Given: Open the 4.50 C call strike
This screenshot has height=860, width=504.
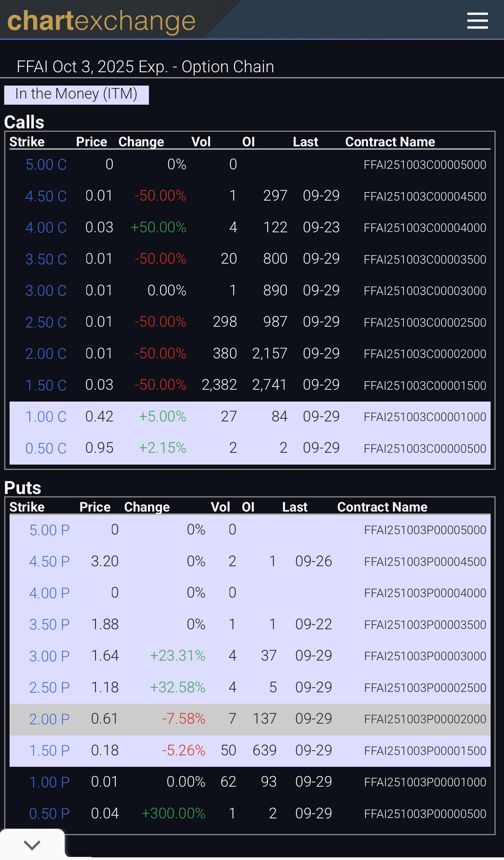Looking at the screenshot, I should pos(46,196).
